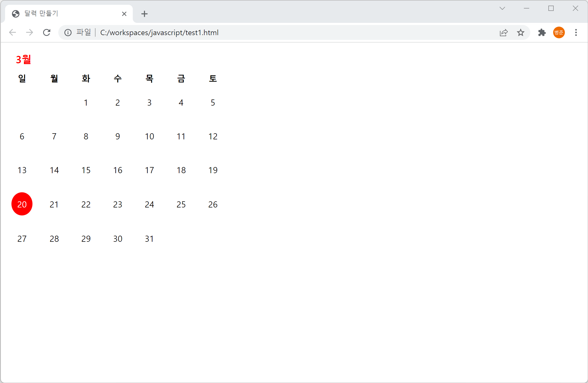
Task: Click date 15 in the calendar
Action: tap(86, 170)
